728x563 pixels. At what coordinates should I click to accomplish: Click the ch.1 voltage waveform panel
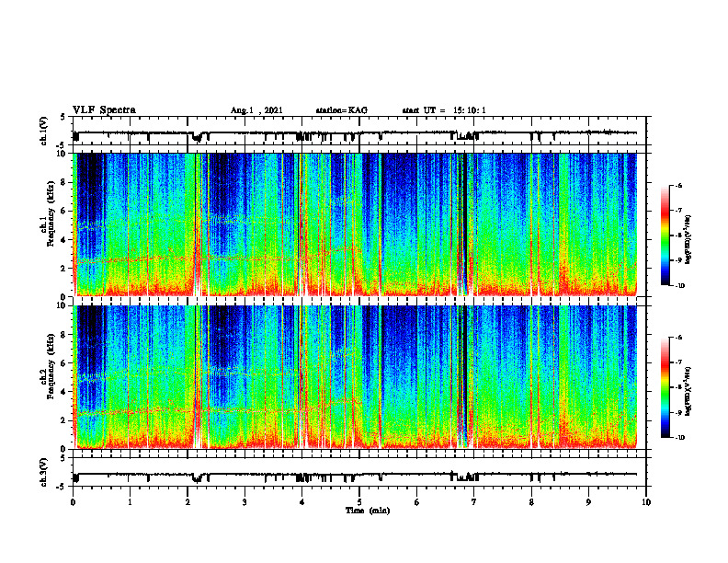(x=359, y=131)
